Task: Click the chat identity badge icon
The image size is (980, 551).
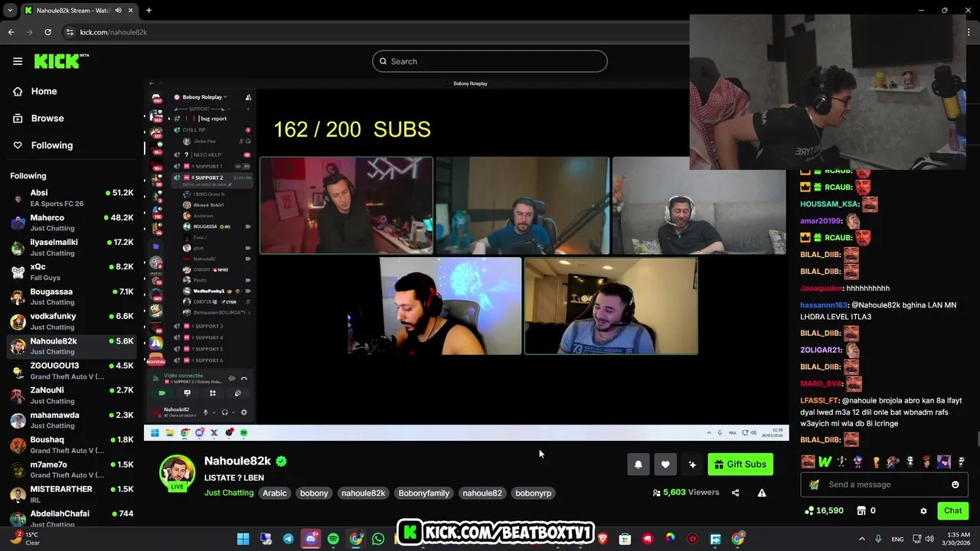Action: (814, 484)
